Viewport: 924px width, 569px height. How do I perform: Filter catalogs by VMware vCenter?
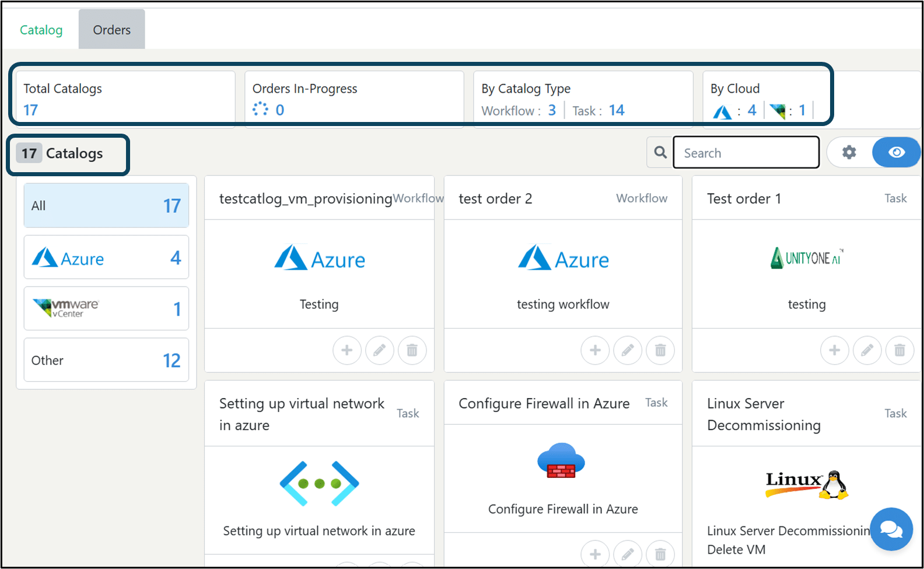point(106,308)
